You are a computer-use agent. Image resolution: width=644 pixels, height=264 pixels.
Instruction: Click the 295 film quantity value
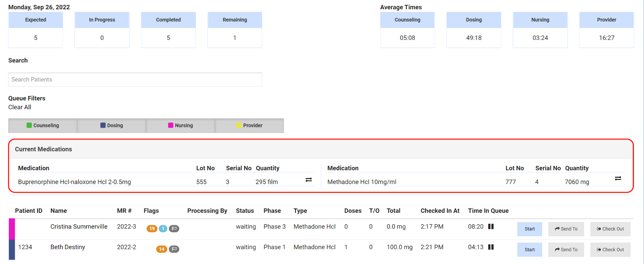[x=266, y=182]
